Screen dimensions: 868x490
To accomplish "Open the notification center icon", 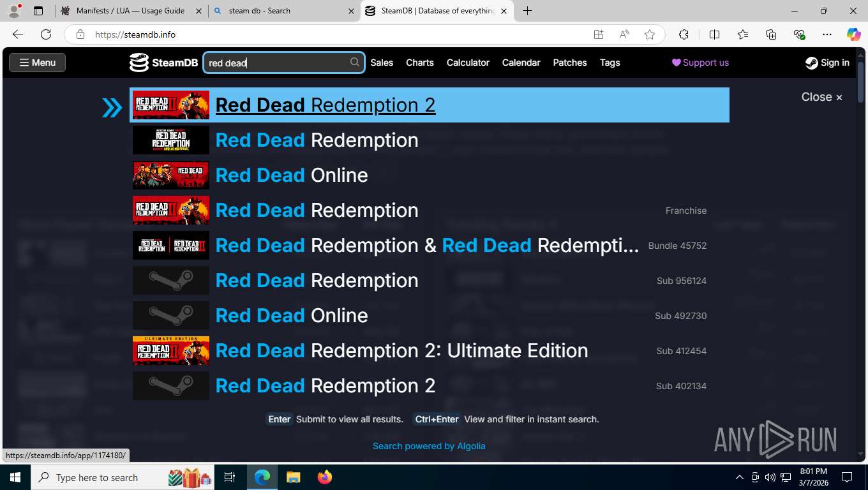I will (x=847, y=477).
